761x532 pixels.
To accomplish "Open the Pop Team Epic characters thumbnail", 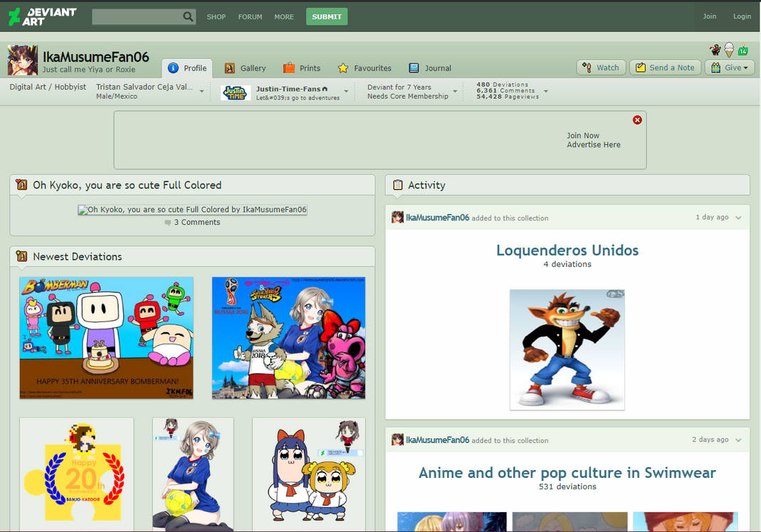I will point(309,474).
